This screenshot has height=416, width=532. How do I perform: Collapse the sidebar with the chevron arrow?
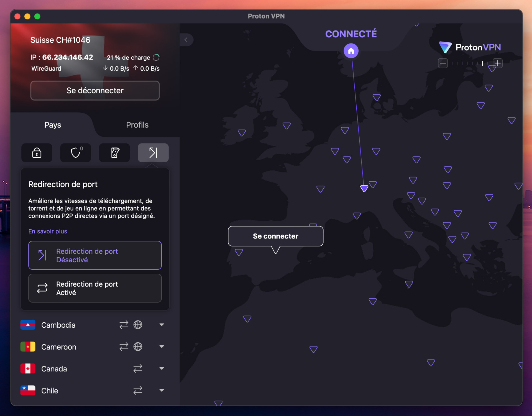pyautogui.click(x=186, y=40)
